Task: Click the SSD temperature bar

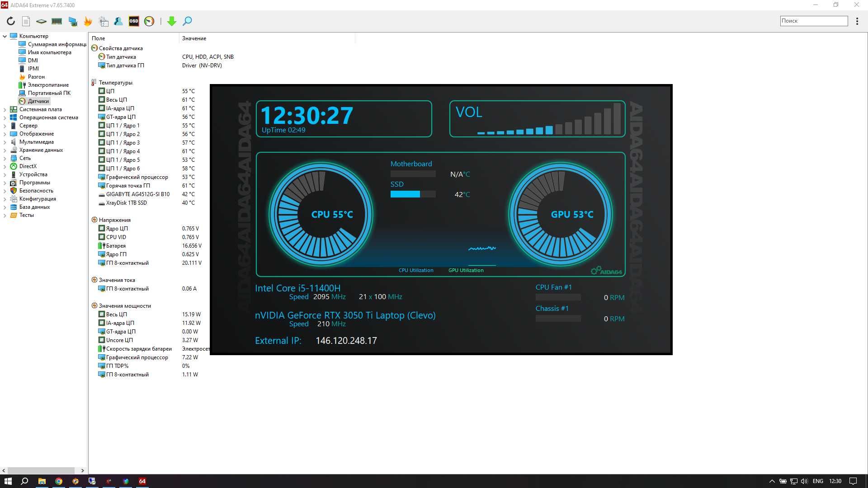Action: (413, 194)
